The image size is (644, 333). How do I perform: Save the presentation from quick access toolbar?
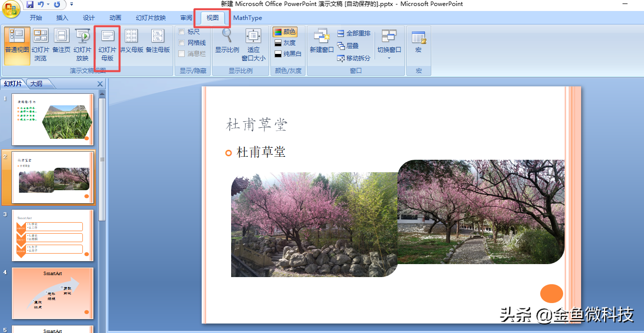click(x=29, y=4)
